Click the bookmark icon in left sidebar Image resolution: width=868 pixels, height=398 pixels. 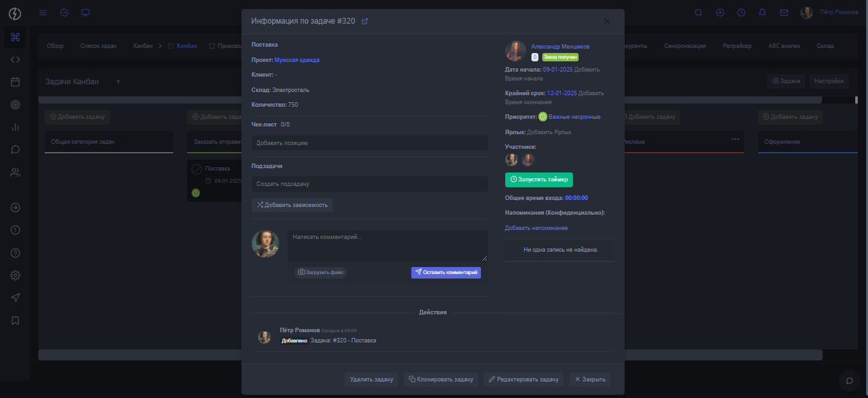point(15,321)
